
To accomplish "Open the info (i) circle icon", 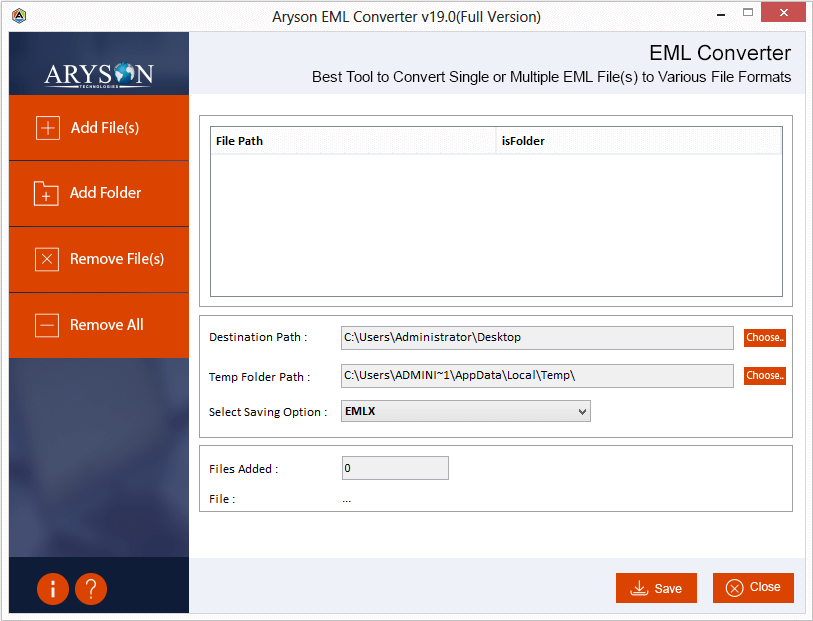I will (x=53, y=589).
